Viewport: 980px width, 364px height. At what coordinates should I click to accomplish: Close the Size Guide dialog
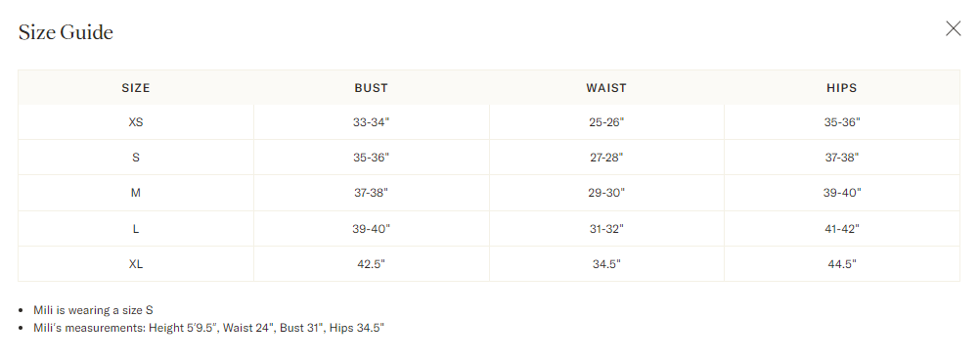tap(953, 28)
